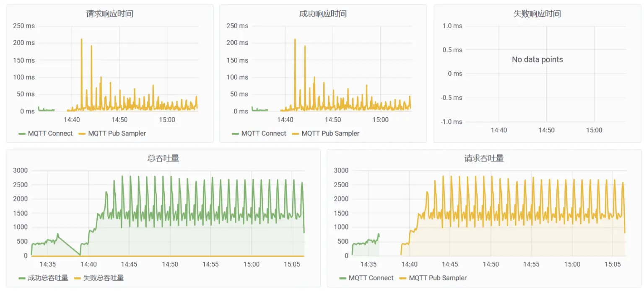Toggle MQTT Pub Sampler series in 成功响应时间 legend
Viewport: 644px width, 291px height.
coord(330,134)
